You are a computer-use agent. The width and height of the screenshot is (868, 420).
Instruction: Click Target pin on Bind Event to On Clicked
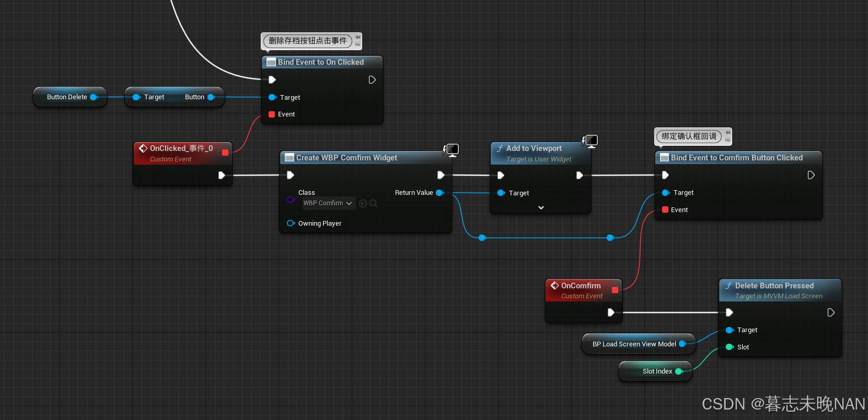272,97
